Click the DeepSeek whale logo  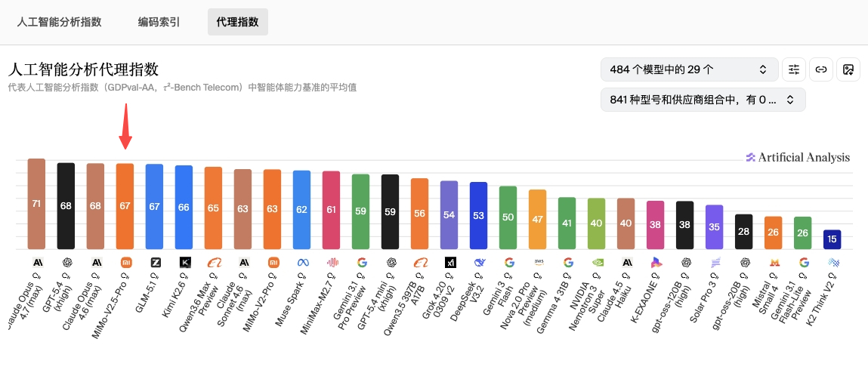[x=479, y=262]
